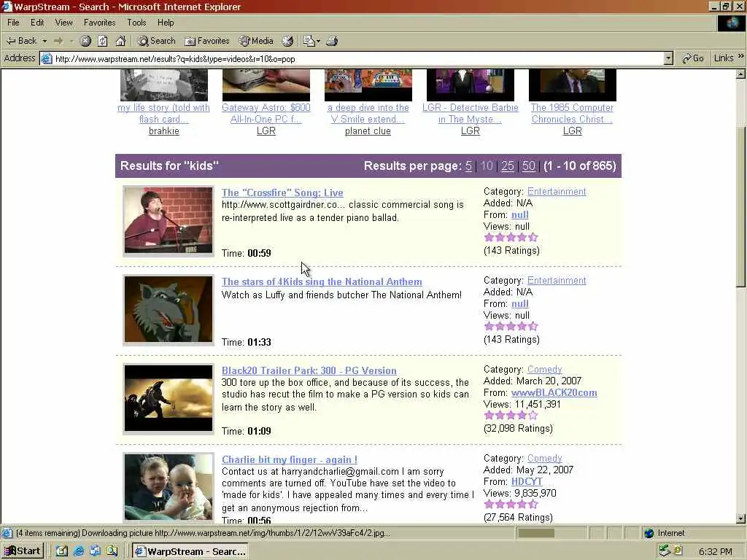This screenshot has height=560, width=747.
Task: Open the 'my life story (told with flash card...' link
Action: 164,113
